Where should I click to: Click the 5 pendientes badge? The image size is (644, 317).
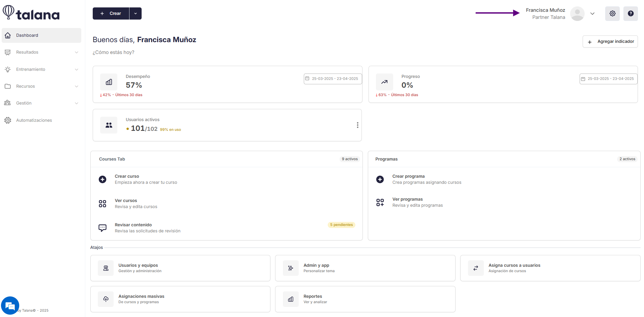pos(342,225)
